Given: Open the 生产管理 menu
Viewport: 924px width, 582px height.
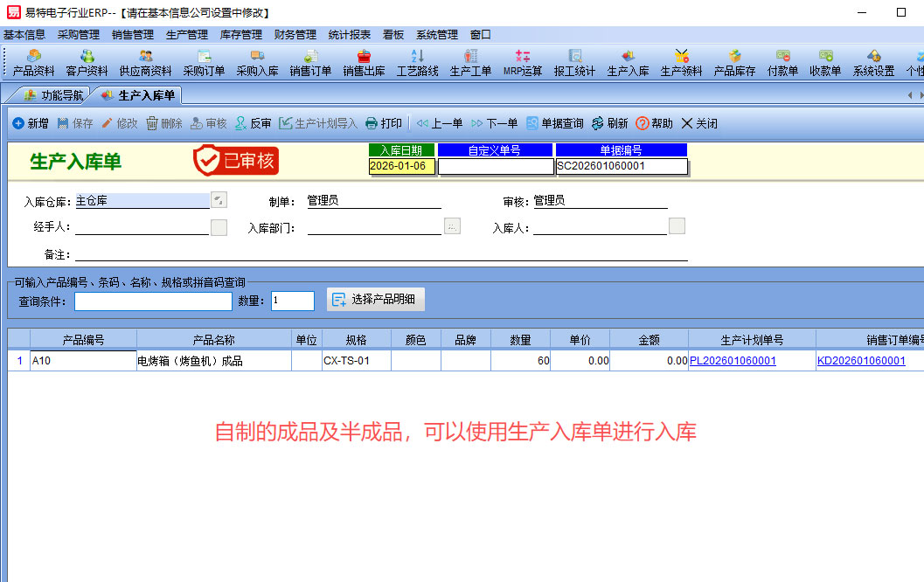Looking at the screenshot, I should coord(187,35).
